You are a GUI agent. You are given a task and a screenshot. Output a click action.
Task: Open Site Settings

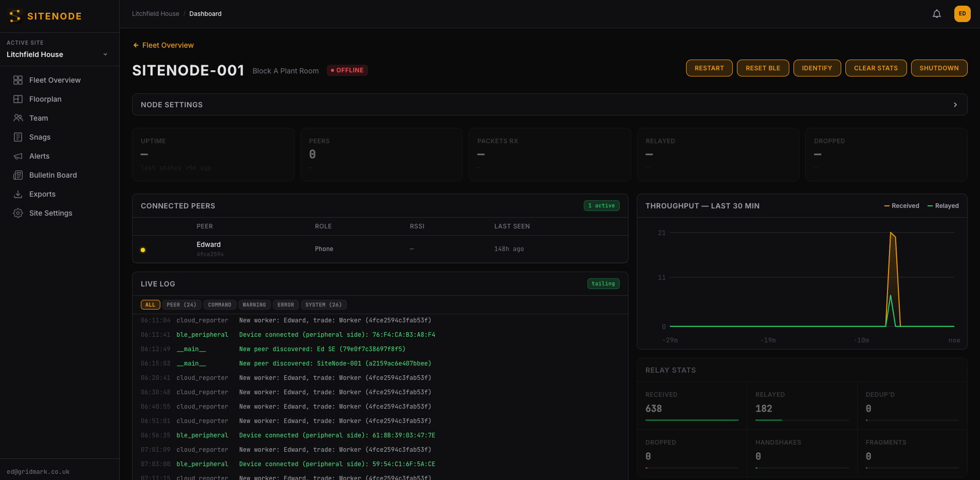[51, 213]
